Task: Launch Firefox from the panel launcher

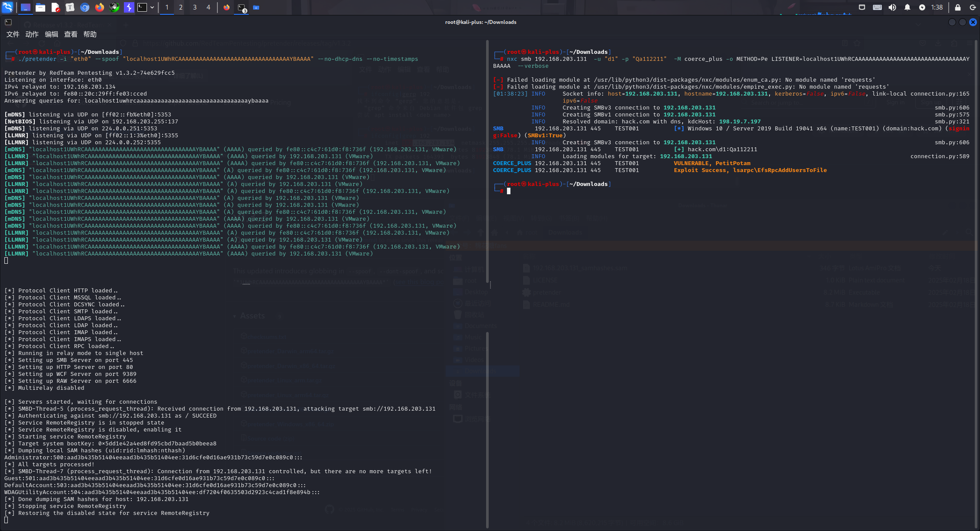Action: click(x=100, y=7)
